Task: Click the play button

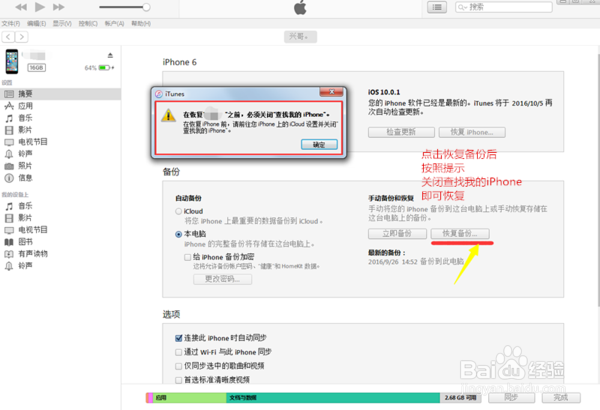Action: tap(40, 7)
